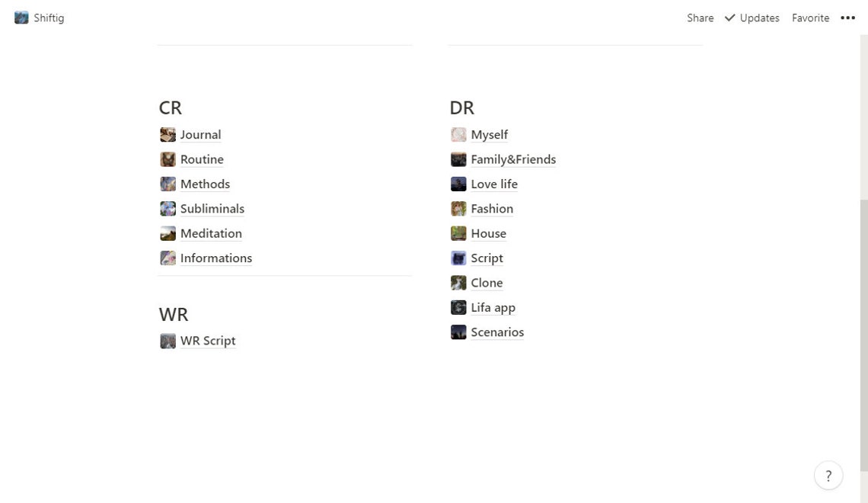
Task: Open the Family&Friends page link
Action: (513, 159)
